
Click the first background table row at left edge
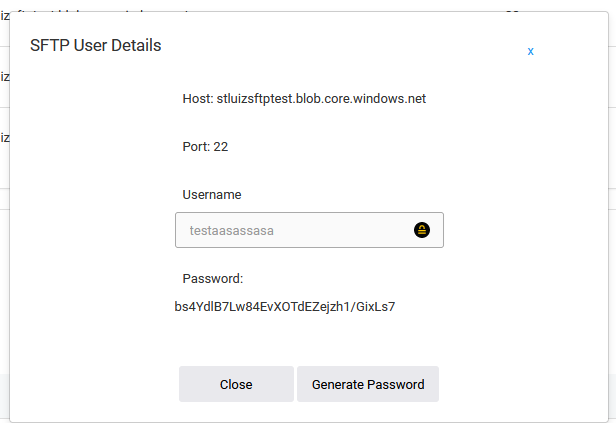4,14
